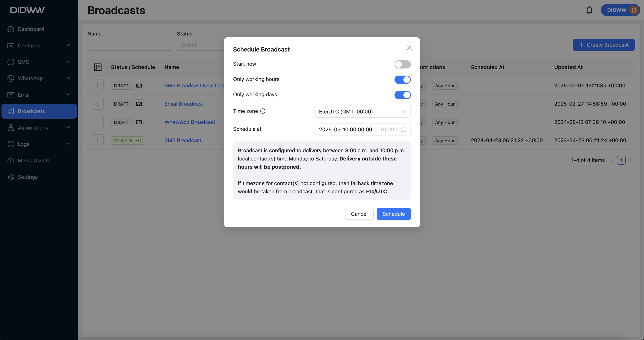Viewport: 644px width, 340px height.
Task: Click the Schedule button
Action: (x=393, y=214)
